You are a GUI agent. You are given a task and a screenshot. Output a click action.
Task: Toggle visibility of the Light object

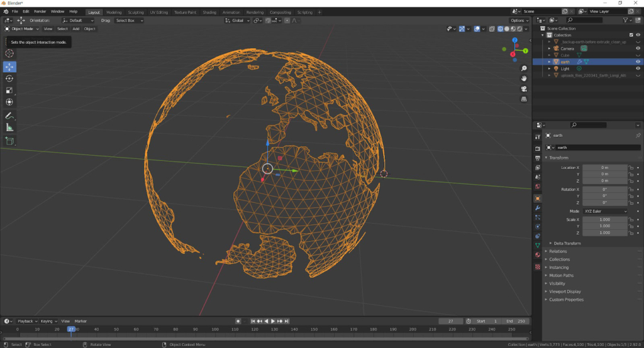(x=638, y=68)
